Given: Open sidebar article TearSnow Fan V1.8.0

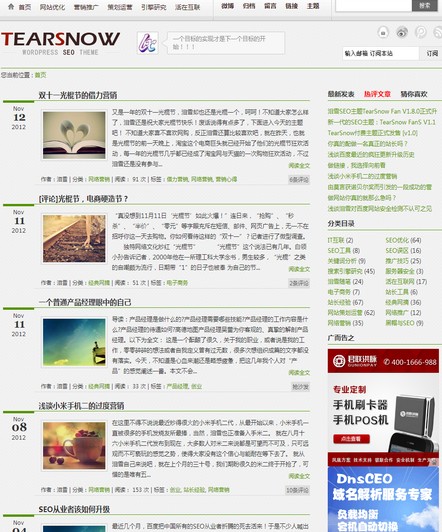Looking at the screenshot, I should pos(382,111).
